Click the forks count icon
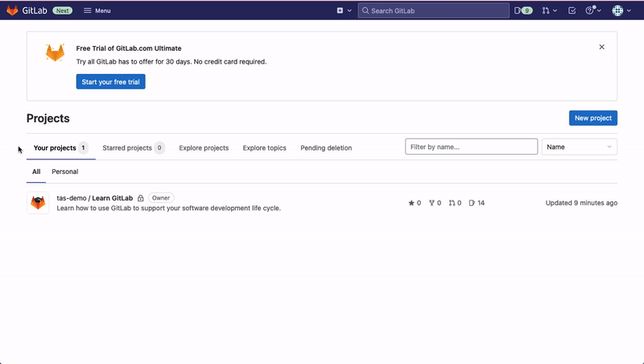The image size is (644, 364). click(431, 203)
